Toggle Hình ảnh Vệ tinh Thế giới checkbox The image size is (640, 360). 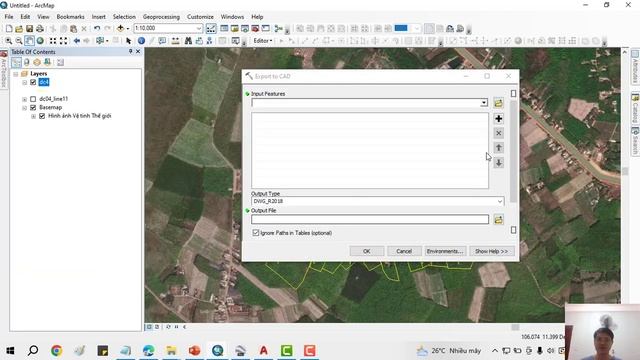pos(42,116)
